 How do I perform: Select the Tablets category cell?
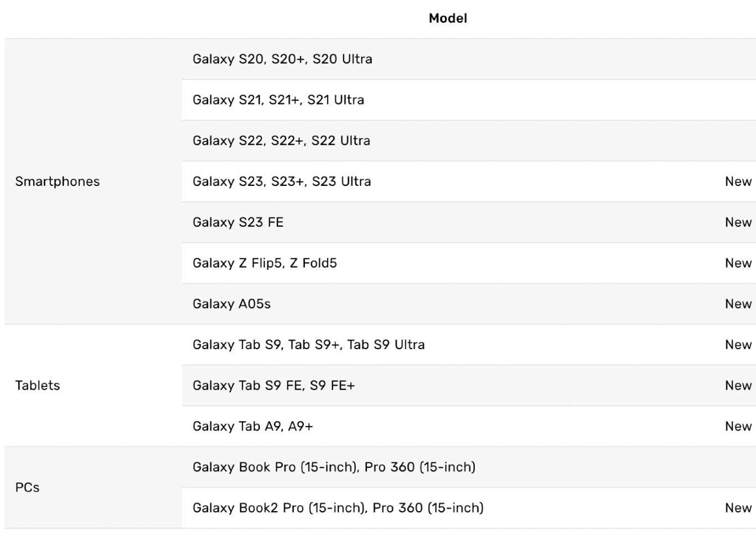point(38,386)
